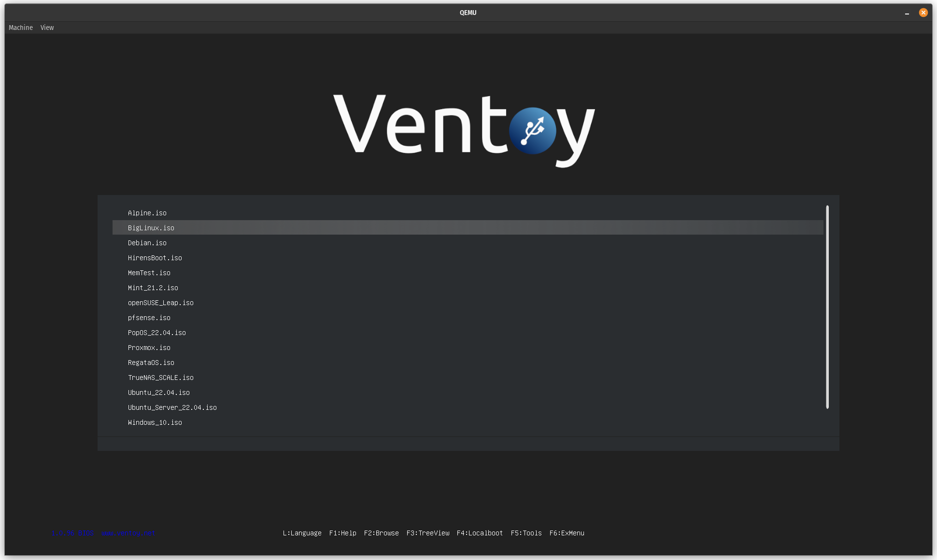Select Ubuntu_Server_22.04.iso entry
This screenshot has height=560, width=937.
tap(468, 407)
